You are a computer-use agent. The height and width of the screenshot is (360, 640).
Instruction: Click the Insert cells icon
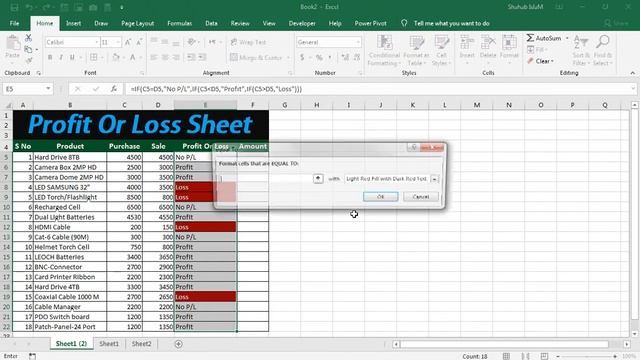pos(467,42)
